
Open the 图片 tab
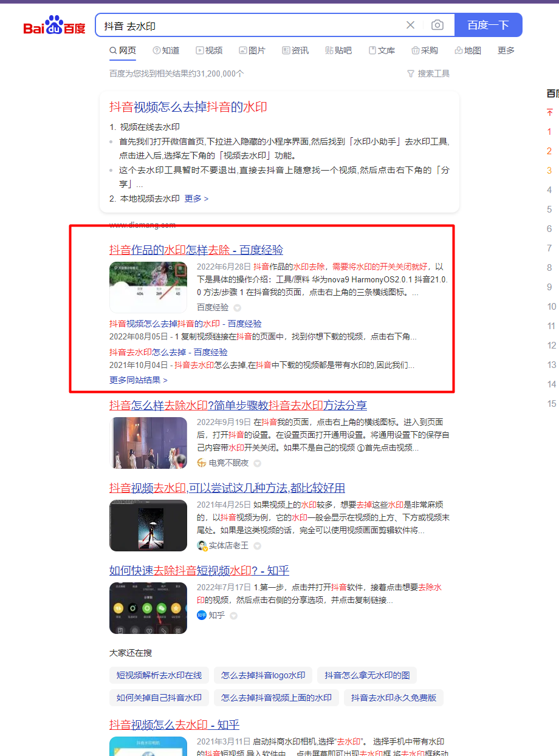pyautogui.click(x=252, y=50)
